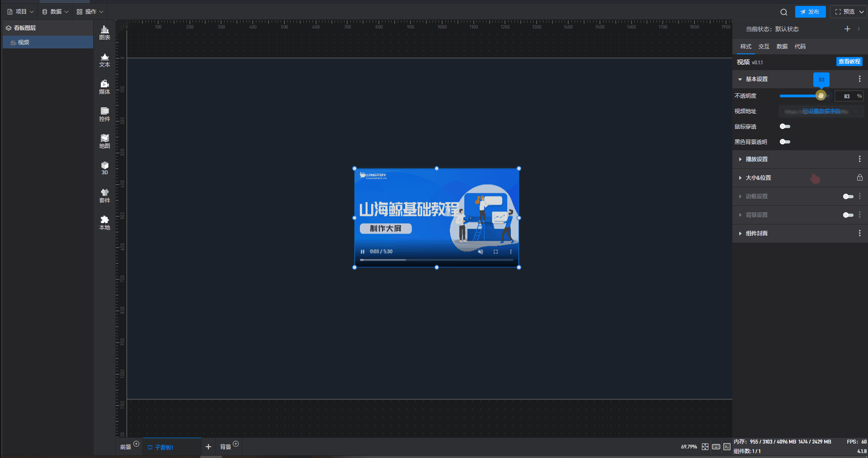Image resolution: width=868 pixels, height=458 pixels.
Task: Click the 看板图层 panel header
Action: (47, 28)
